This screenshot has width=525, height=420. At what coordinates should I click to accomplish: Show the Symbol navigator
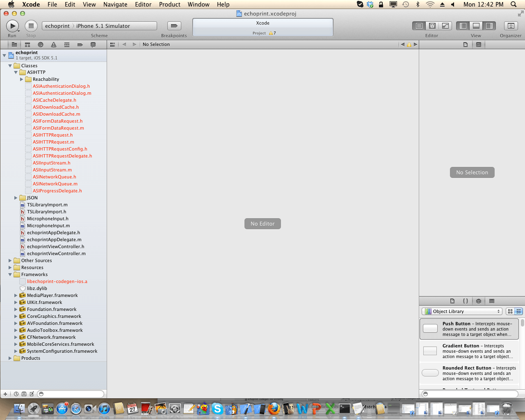[x=27, y=44]
